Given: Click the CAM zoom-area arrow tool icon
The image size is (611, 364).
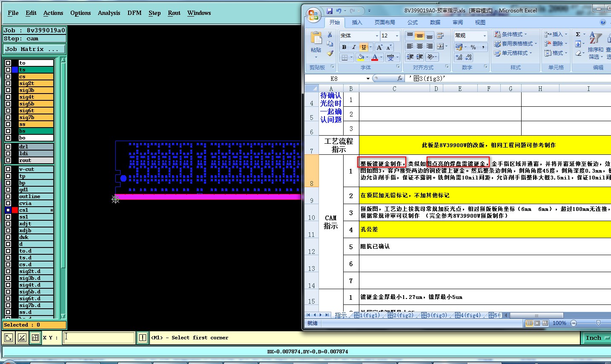Looking at the screenshot, I should 9,338.
